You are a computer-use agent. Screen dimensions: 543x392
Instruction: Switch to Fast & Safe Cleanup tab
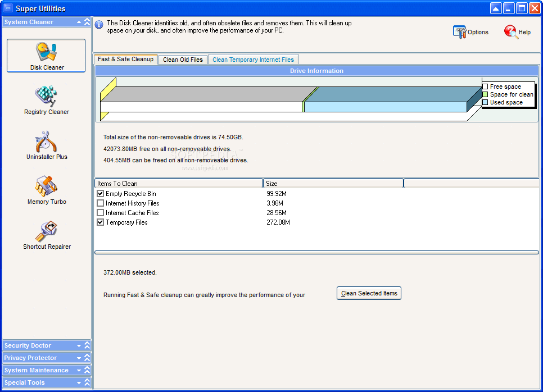pos(126,59)
